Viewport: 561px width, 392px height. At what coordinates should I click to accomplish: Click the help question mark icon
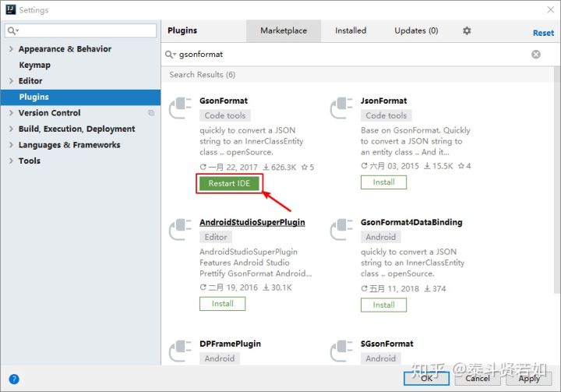(x=14, y=379)
